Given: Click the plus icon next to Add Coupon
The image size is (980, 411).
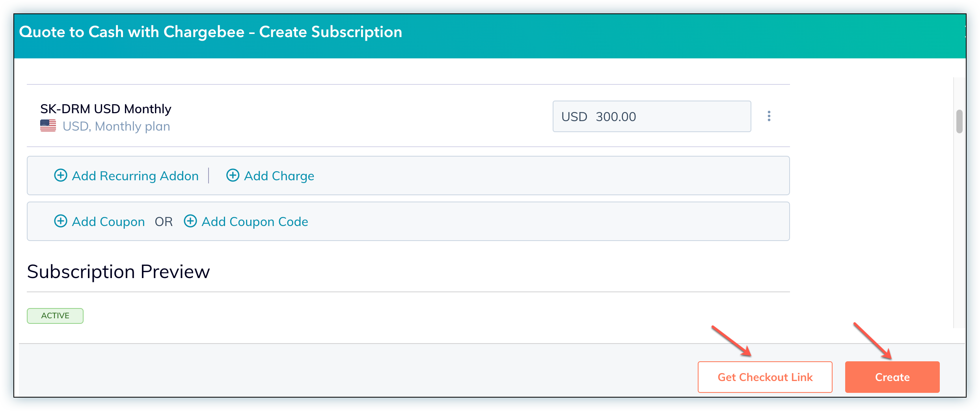Looking at the screenshot, I should [x=60, y=221].
